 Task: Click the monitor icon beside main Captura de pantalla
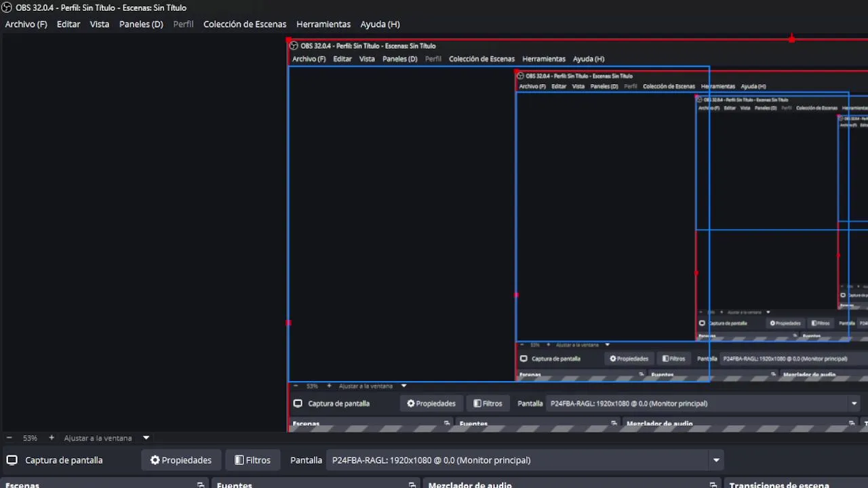(12, 460)
